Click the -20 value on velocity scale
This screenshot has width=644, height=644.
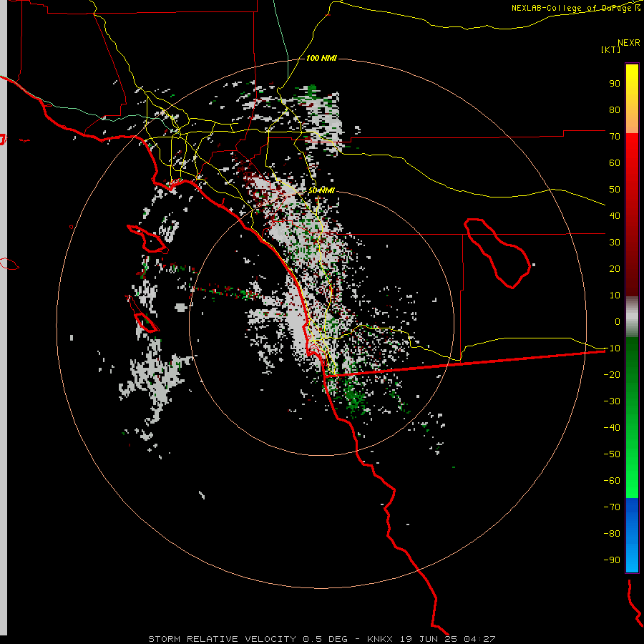coord(612,375)
